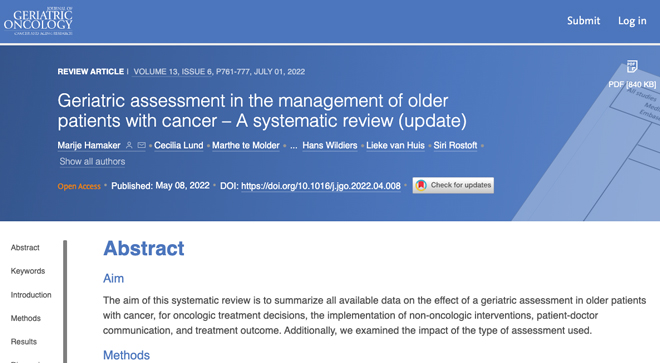660x363 pixels.
Task: Click the Methods subheading in abstract
Action: click(126, 355)
